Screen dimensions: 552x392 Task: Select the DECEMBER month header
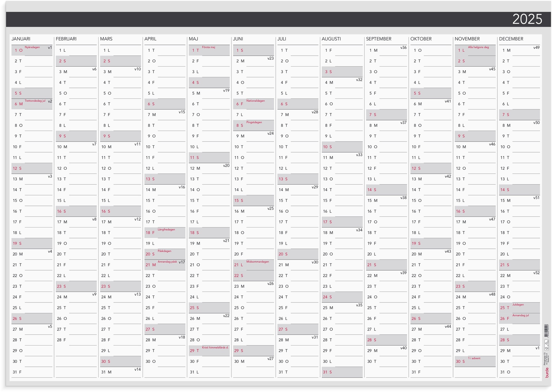(x=511, y=39)
